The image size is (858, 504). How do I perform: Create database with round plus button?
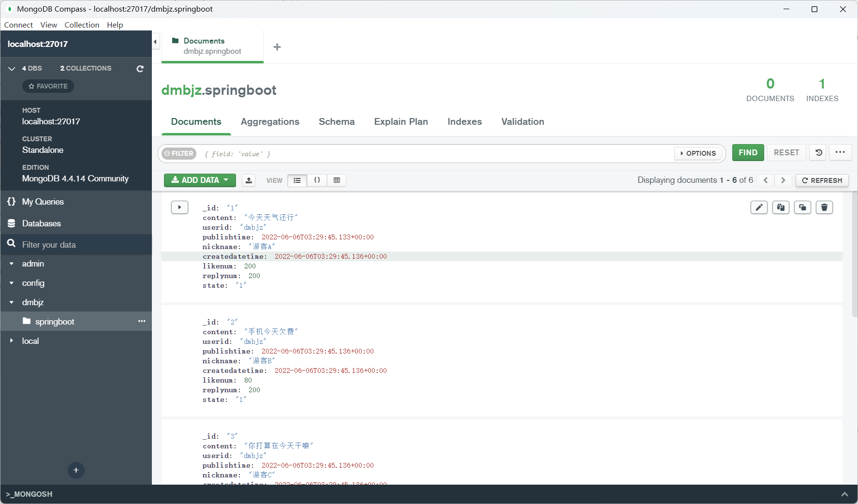[76, 470]
